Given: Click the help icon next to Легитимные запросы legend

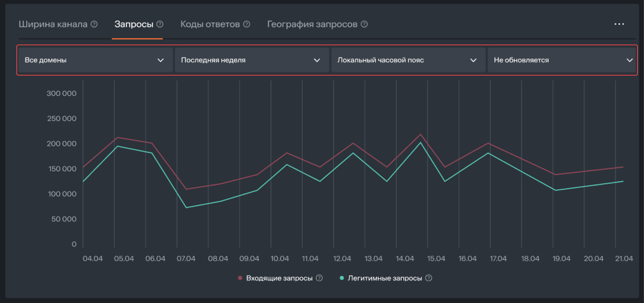Looking at the screenshot, I should (429, 278).
